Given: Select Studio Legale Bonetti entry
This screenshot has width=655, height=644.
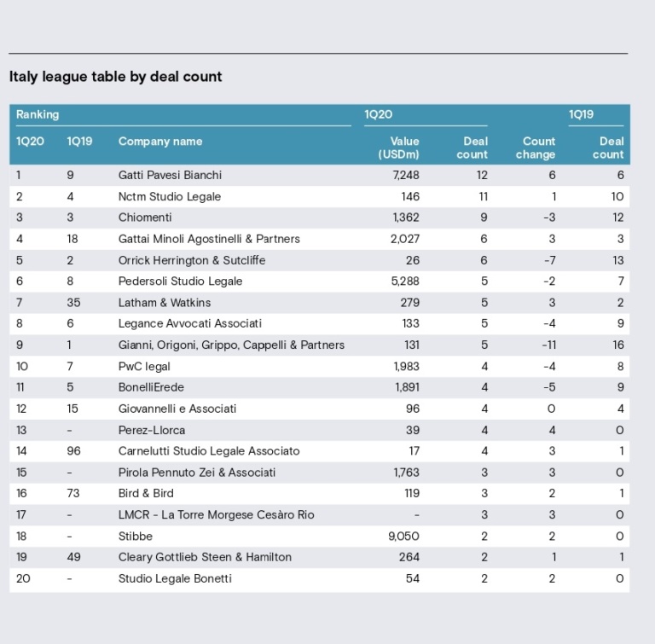Looking at the screenshot, I should coord(175,579).
